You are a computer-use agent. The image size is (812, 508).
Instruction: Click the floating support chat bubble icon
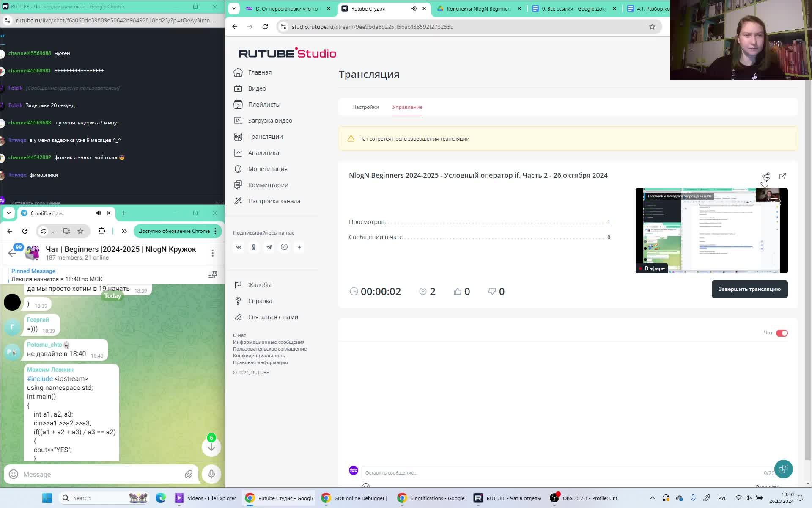[x=783, y=469]
